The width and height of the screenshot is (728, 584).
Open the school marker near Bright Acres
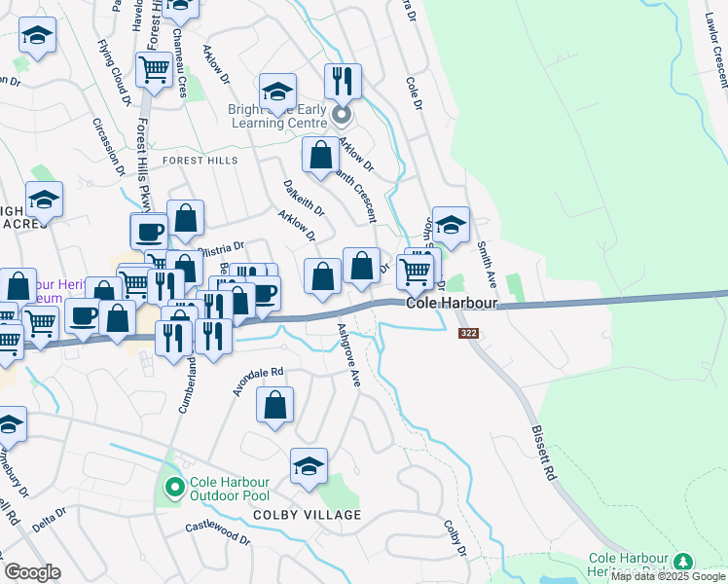[44, 201]
